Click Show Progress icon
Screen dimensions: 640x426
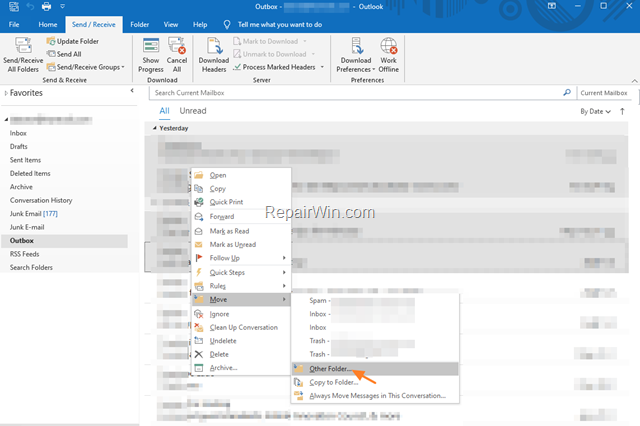point(151,45)
